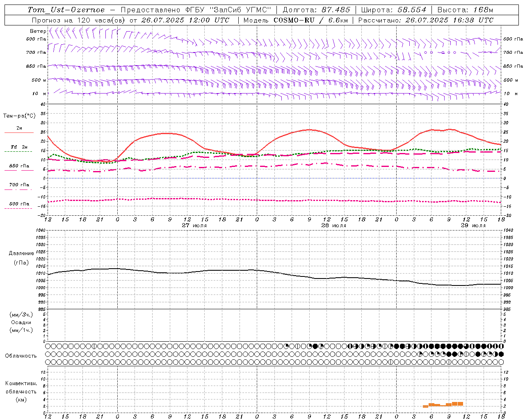Click the 'Ветер' wind panel label
The height and width of the screenshot is (420, 525).
tap(38, 31)
